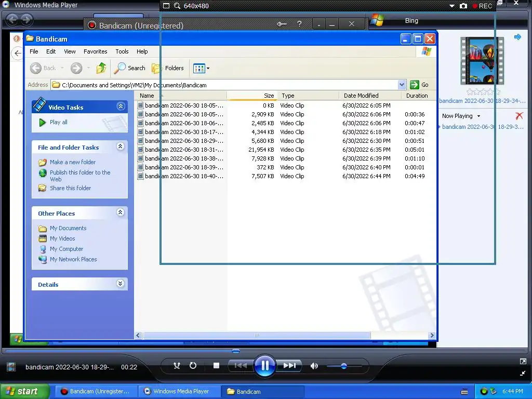532x399 pixels.
Task: Click Media Player's Forward navigation arrow
Action: [26, 19]
